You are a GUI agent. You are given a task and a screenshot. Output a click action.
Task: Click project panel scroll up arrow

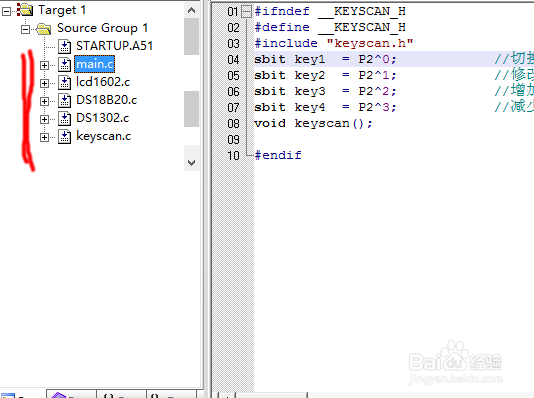pyautogui.click(x=191, y=11)
